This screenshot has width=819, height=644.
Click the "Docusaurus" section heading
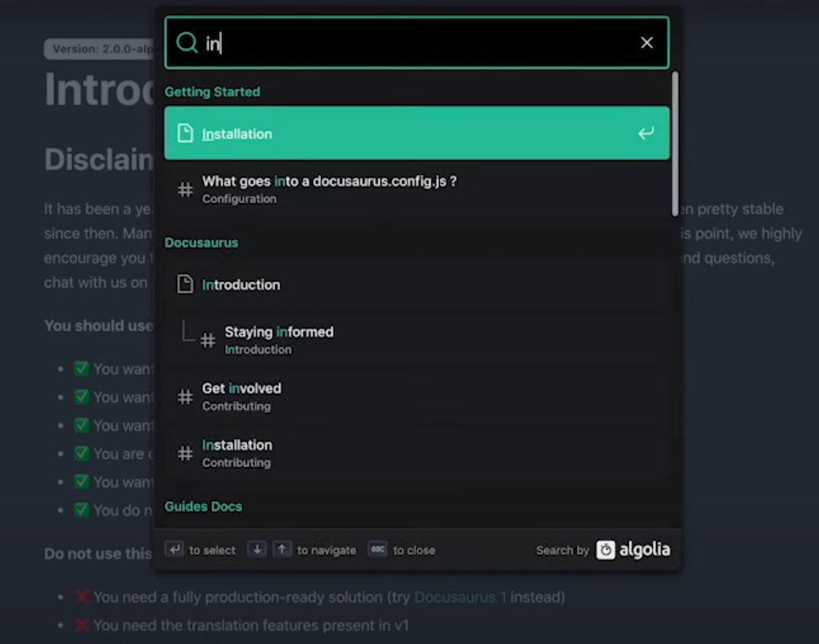click(x=201, y=243)
